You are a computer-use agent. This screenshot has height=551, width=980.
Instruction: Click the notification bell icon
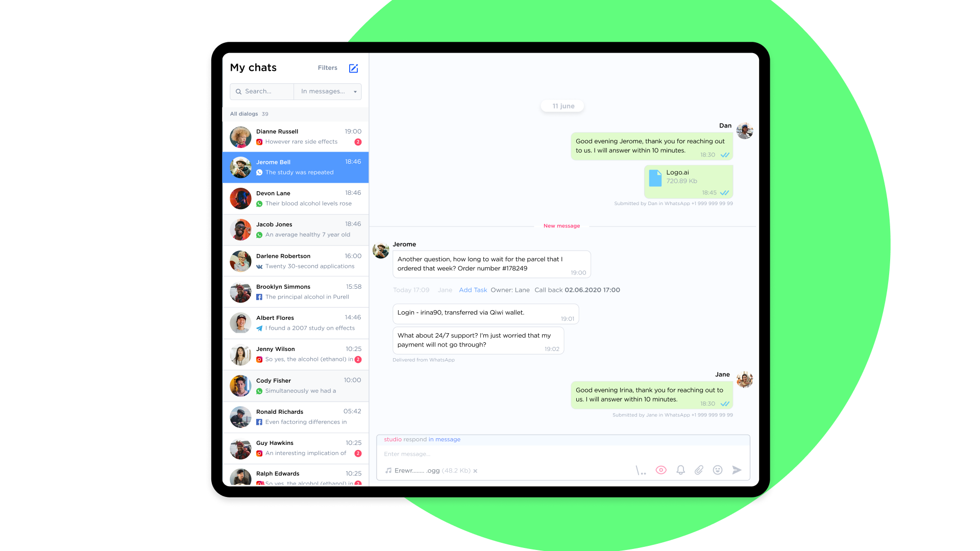[x=682, y=469]
